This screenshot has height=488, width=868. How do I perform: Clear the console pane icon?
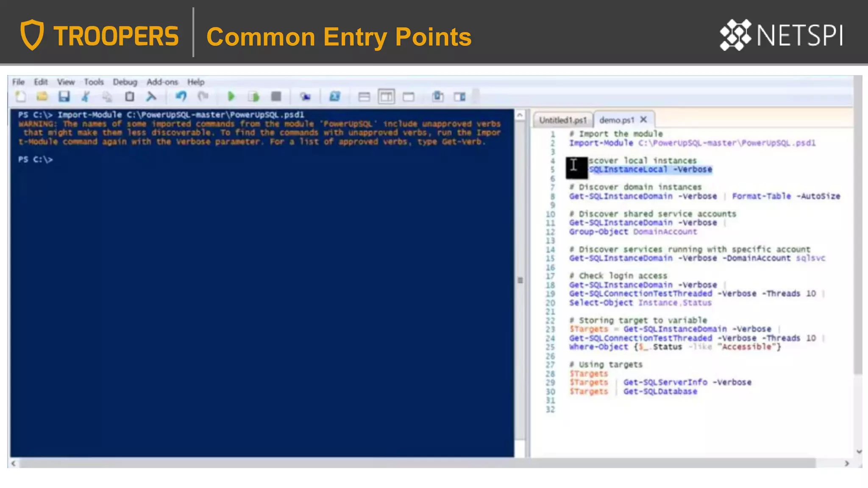pyautogui.click(x=151, y=97)
